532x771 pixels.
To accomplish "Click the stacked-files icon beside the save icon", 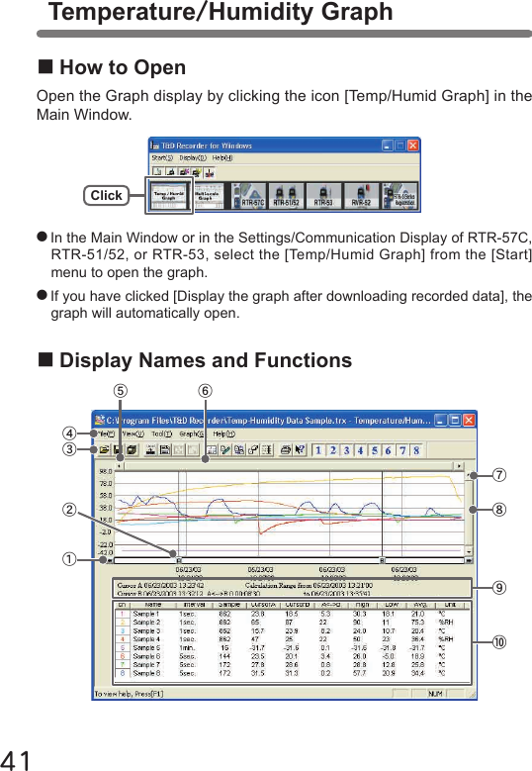I will tap(132, 449).
